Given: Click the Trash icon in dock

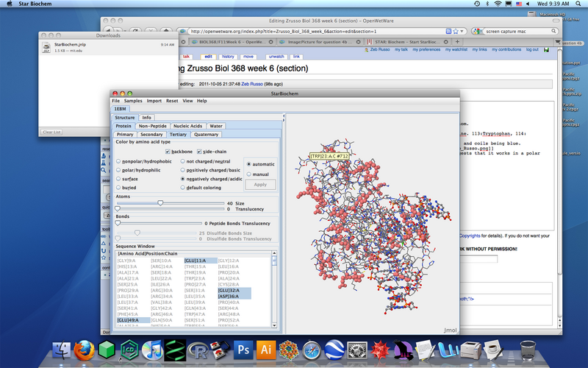Looking at the screenshot, I should pos(526,348).
